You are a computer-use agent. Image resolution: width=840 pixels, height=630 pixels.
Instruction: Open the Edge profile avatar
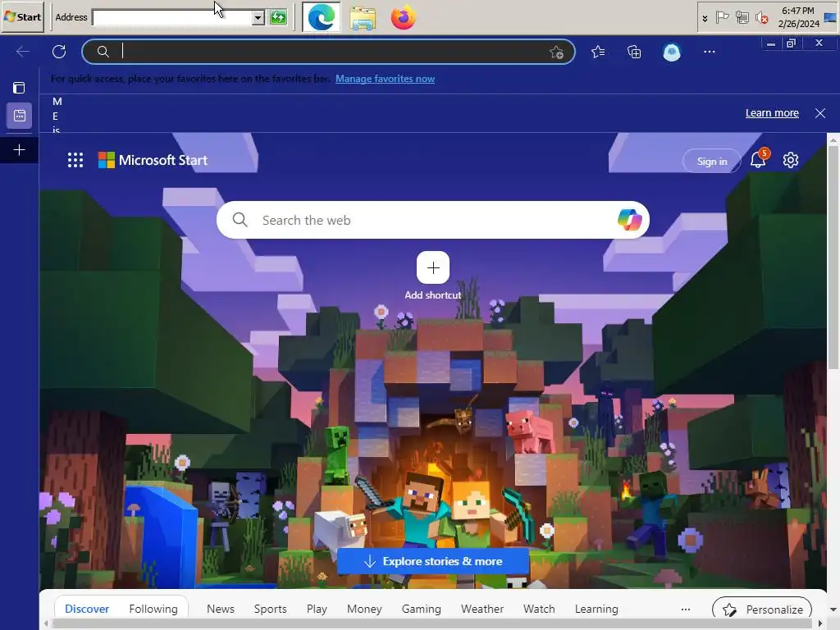point(672,52)
